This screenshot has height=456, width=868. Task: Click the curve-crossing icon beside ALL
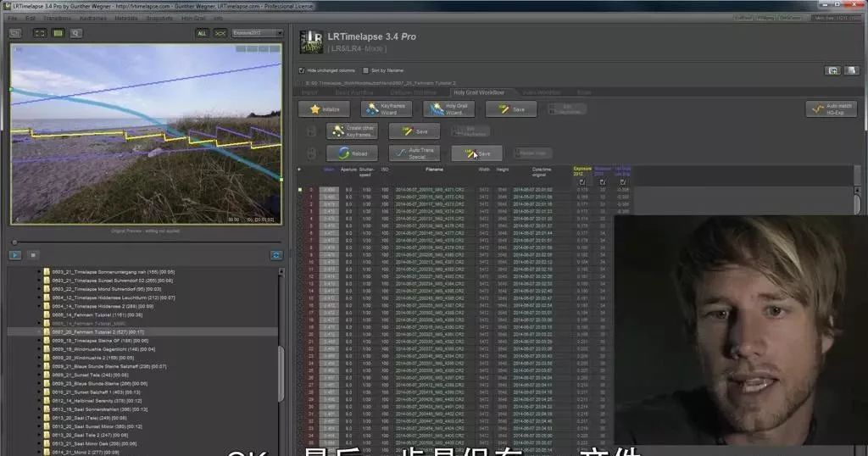pos(220,33)
